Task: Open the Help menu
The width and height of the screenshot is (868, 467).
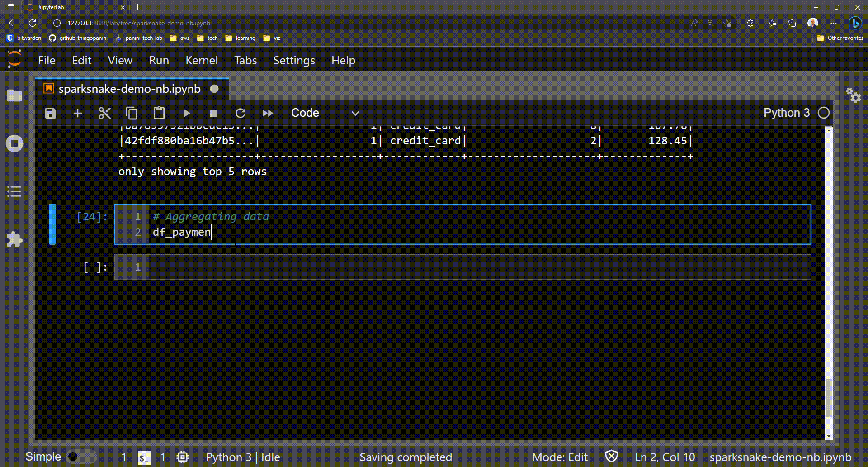Action: [x=343, y=60]
